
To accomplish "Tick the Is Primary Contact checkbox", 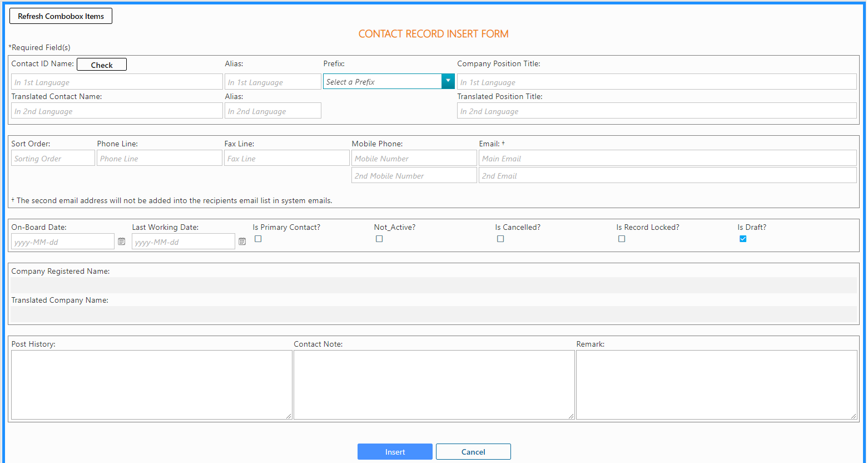I will pyautogui.click(x=258, y=239).
